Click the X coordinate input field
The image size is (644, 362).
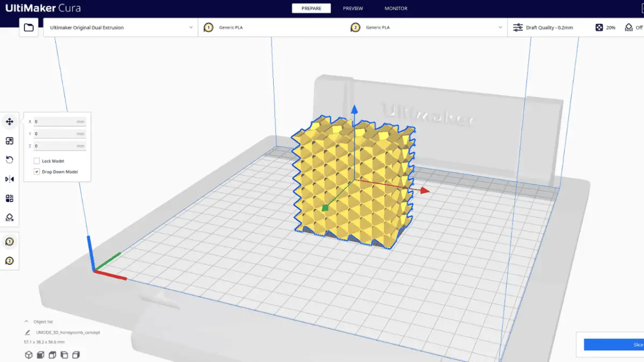59,122
